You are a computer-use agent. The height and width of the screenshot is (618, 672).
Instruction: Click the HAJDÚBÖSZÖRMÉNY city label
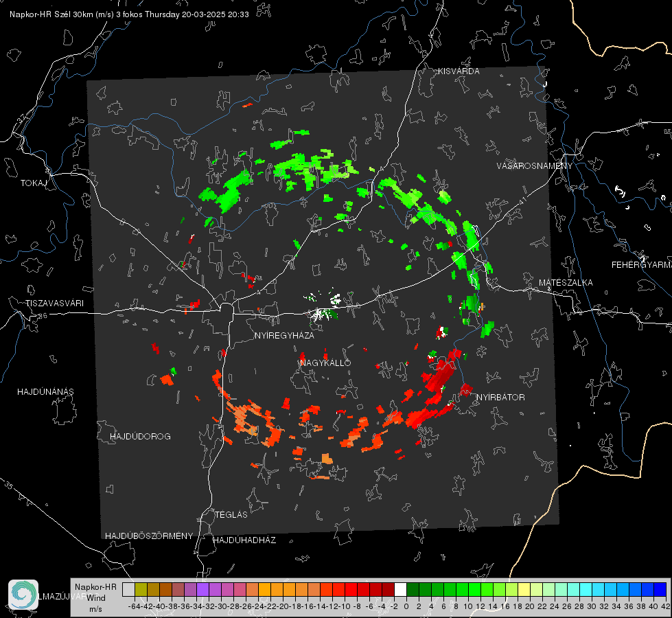(149, 536)
